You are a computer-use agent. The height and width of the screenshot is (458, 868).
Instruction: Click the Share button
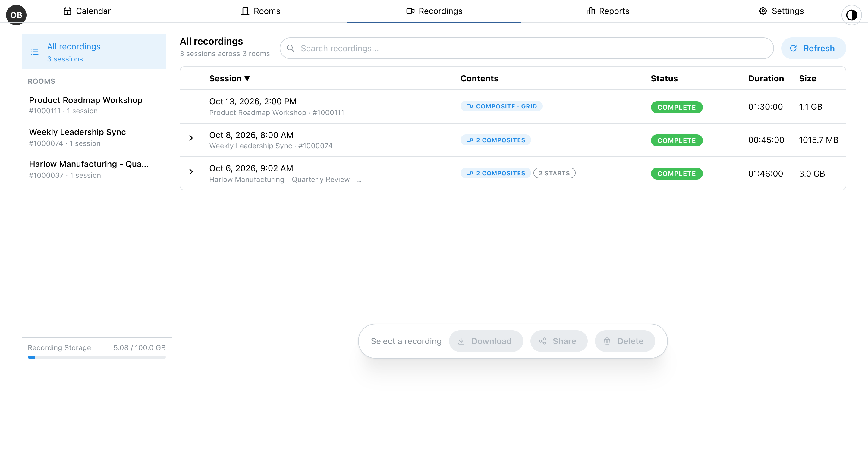(559, 341)
